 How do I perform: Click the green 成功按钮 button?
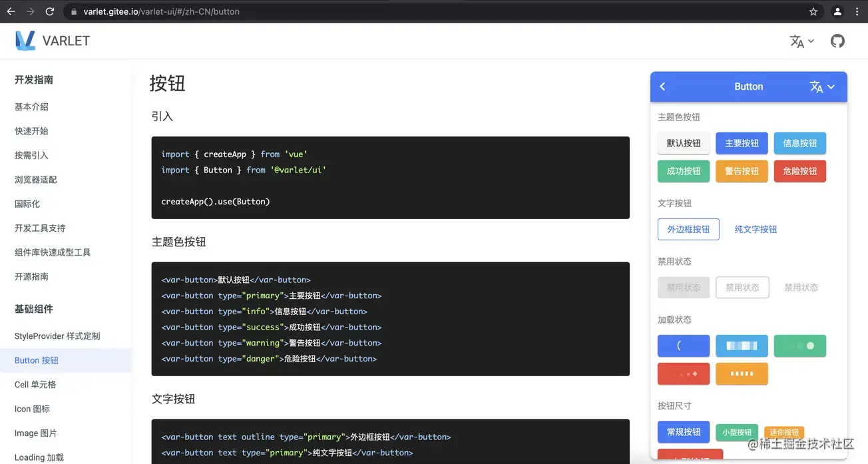pos(684,171)
